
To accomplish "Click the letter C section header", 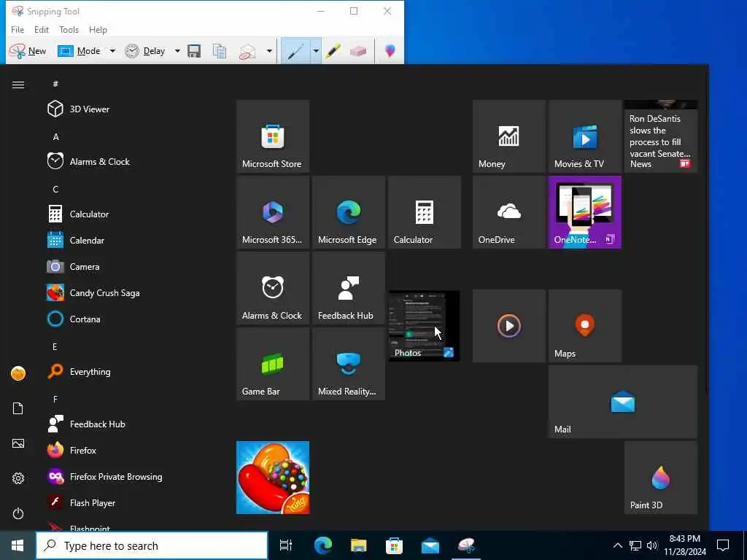I will [x=55, y=190].
